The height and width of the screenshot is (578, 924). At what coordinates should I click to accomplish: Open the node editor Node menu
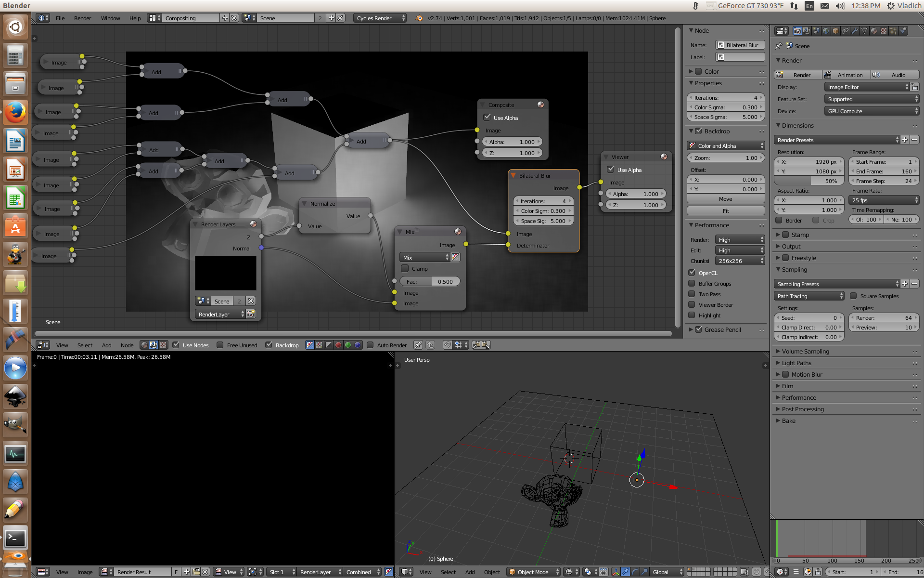click(127, 345)
